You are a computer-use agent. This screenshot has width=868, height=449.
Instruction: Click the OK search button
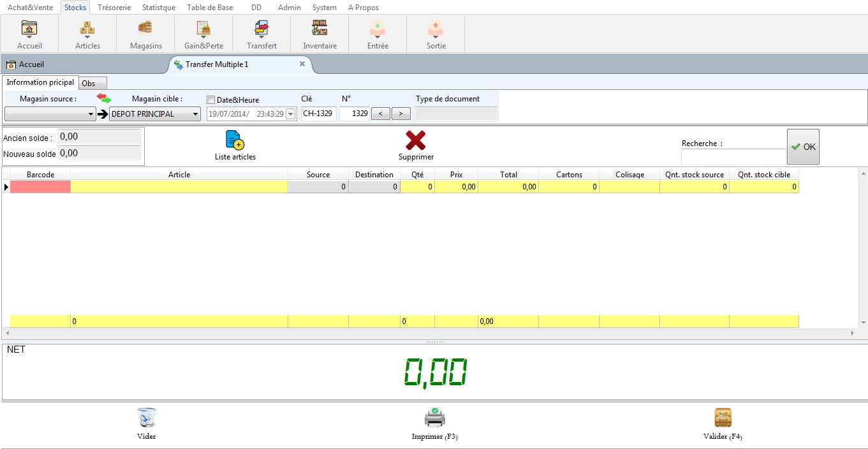pyautogui.click(x=803, y=147)
